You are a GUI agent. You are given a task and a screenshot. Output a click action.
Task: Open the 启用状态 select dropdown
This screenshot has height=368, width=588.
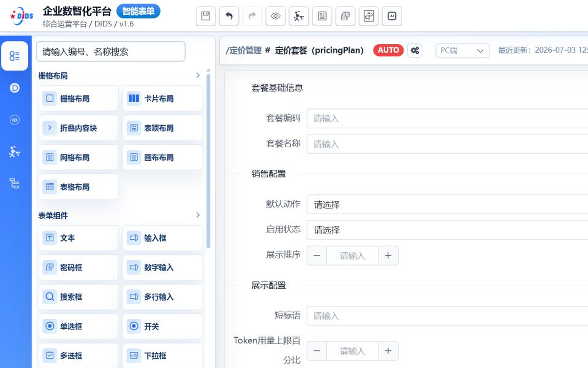[448, 230]
